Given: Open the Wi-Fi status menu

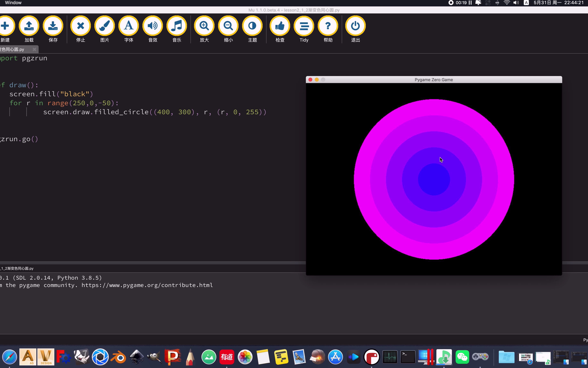Looking at the screenshot, I should pos(507,3).
